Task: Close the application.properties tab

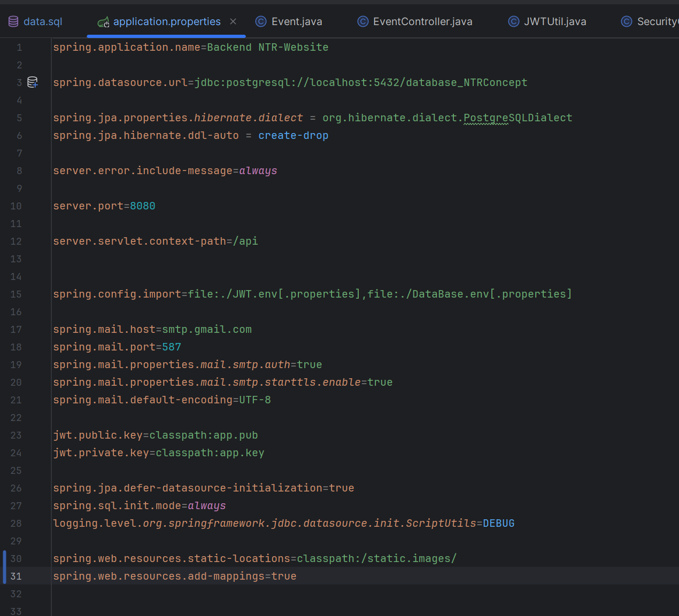Action: [233, 21]
